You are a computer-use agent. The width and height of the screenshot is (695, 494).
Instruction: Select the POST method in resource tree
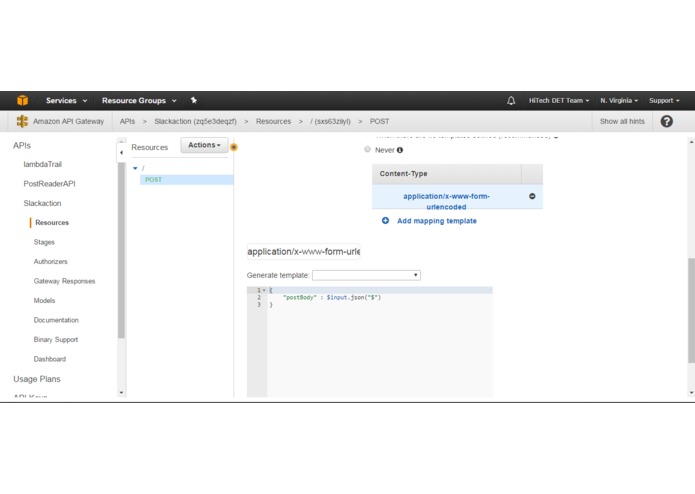187,179
